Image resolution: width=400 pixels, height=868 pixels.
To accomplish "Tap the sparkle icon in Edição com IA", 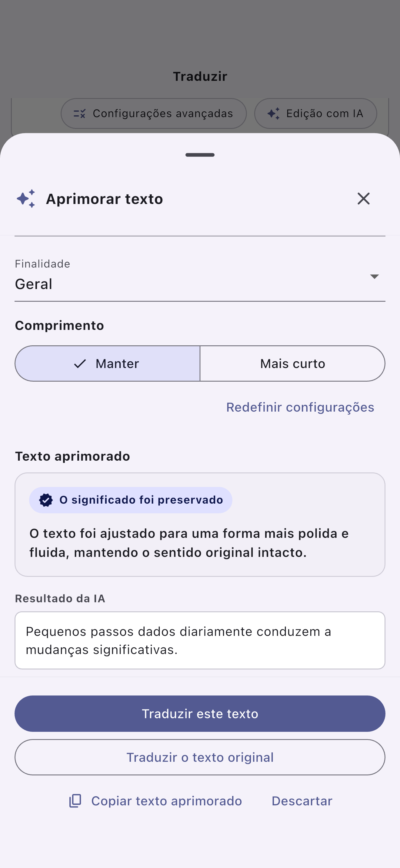I will pyautogui.click(x=273, y=113).
